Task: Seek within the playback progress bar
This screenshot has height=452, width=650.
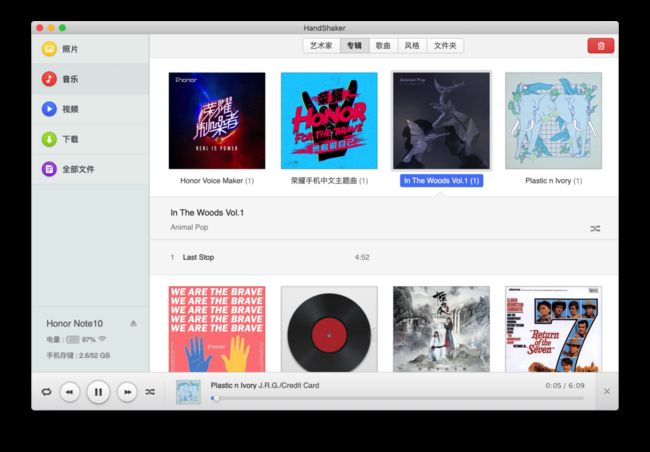Action: click(397, 398)
